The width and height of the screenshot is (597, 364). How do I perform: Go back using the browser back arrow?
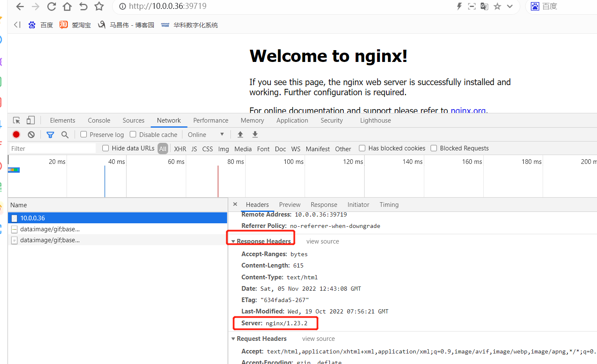(20, 6)
